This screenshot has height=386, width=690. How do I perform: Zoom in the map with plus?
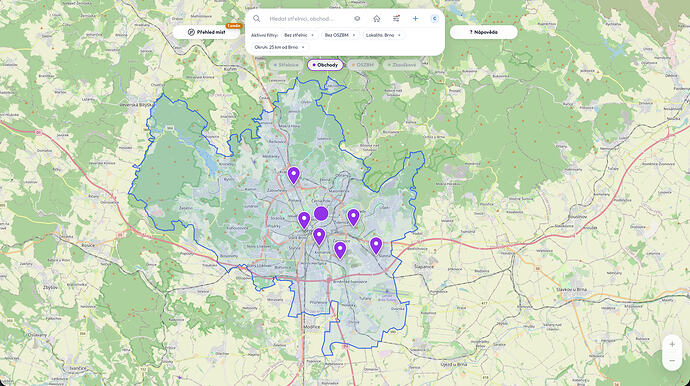[672, 344]
